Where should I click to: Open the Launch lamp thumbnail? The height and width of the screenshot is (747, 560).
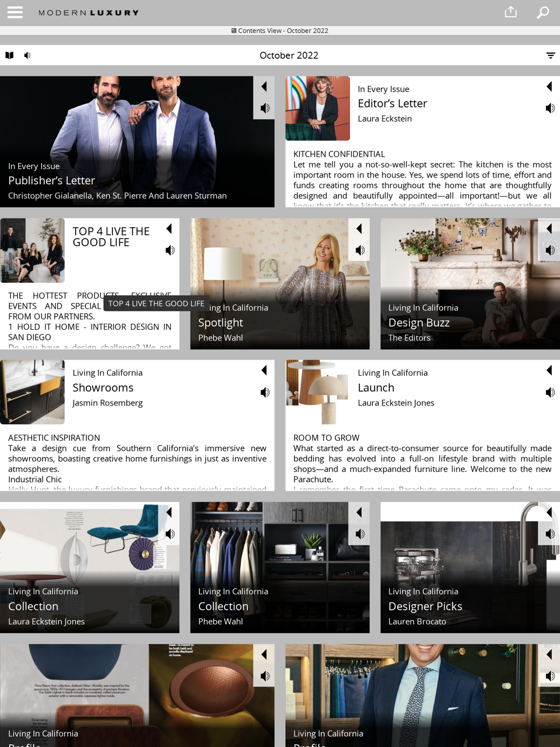pos(318,392)
